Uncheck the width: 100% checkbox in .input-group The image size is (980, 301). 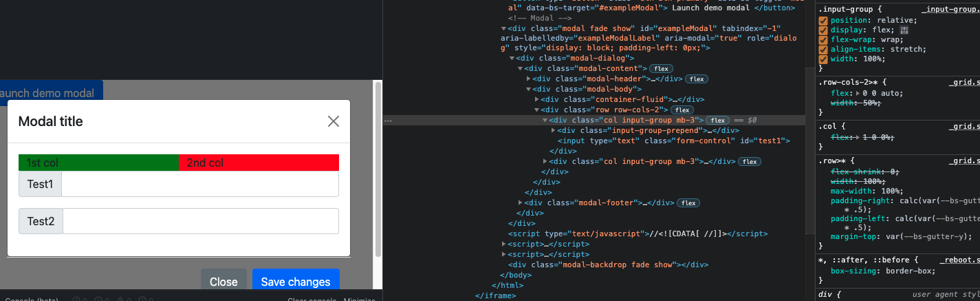[823, 59]
